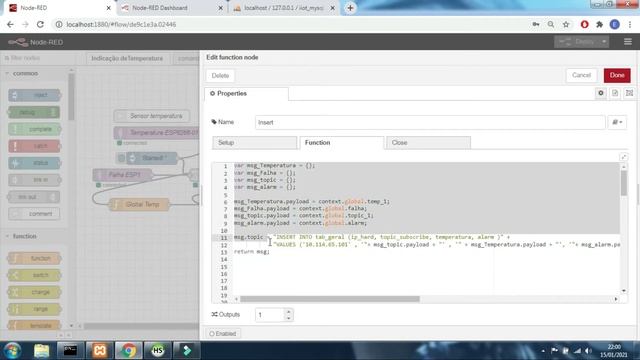The image size is (640, 360).
Task: Select the link out node in palette
Action: click(x=34, y=197)
